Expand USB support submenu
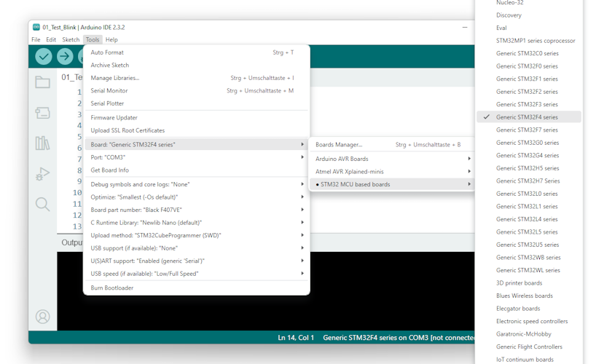The image size is (596, 364). 197,248
